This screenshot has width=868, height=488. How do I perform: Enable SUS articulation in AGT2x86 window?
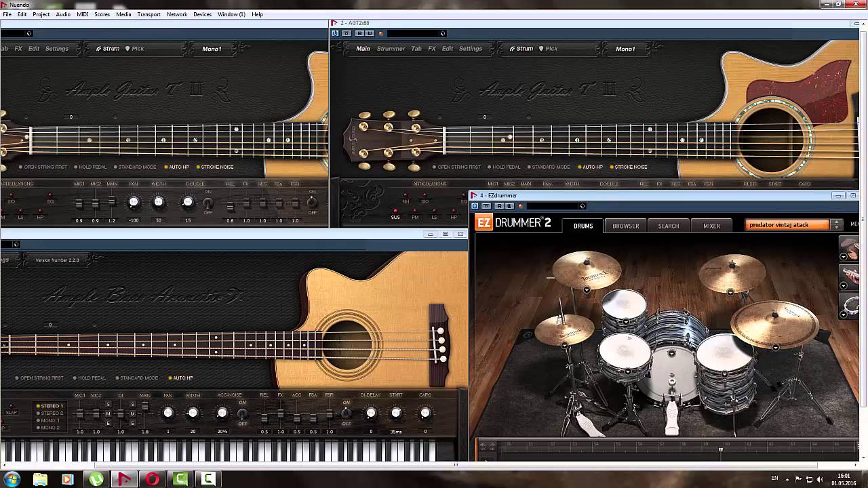pos(395,213)
